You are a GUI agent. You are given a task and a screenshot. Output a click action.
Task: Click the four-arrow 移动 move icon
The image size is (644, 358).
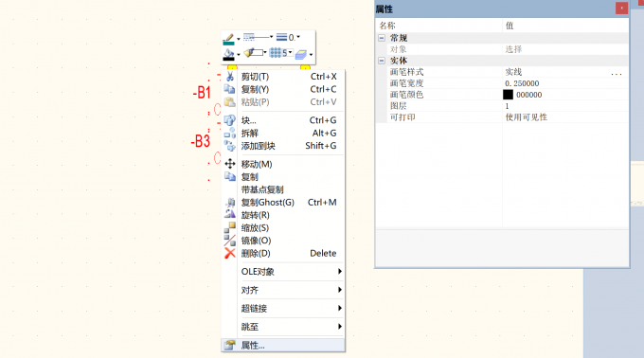(x=230, y=164)
